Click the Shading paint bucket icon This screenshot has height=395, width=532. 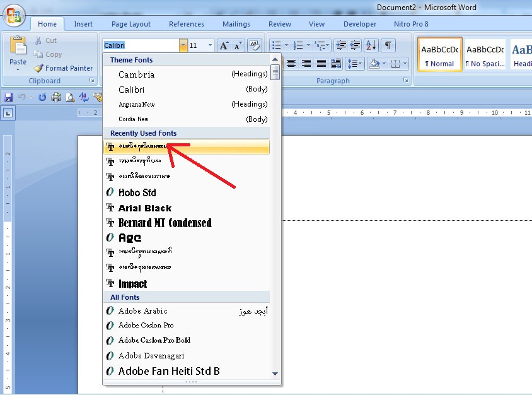click(x=374, y=64)
